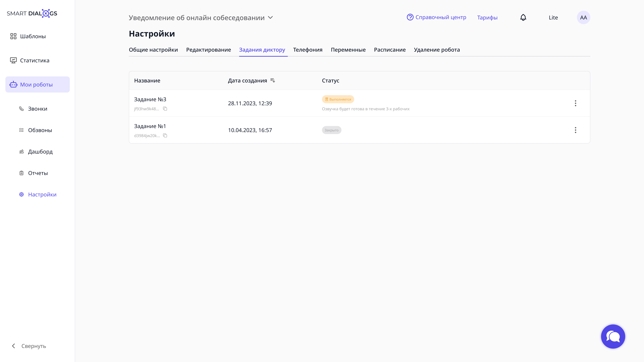Viewport: 644px width, 362px height.
Task: Click ID text jf93hw9k48...
Action: (x=147, y=109)
